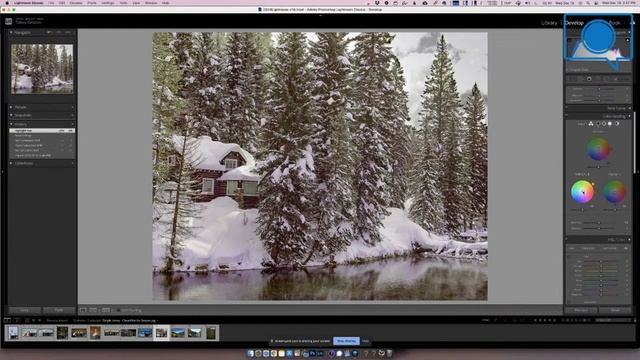640x360 pixels.
Task: Open the Settings menu in menu bar
Action: click(108, 3)
